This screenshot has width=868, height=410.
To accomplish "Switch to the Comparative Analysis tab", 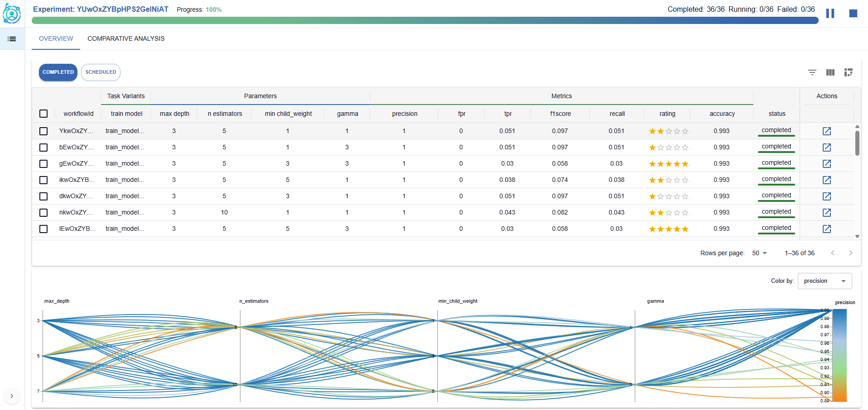I will coord(126,39).
